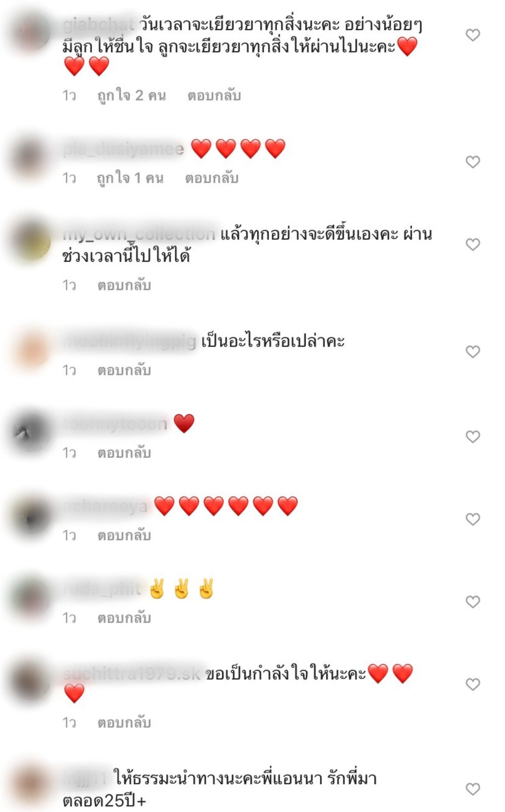Viewport: 505px width, 812px height.
Task: Open likes list 'ถูกใจ 1 คน'
Action: click(x=130, y=178)
